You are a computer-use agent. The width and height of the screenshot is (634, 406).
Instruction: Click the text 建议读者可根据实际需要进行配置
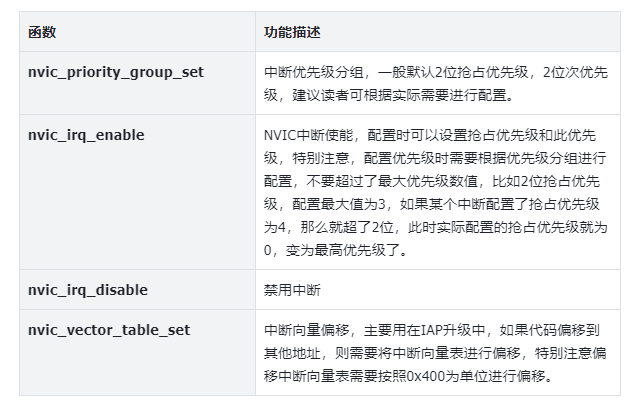tap(399, 95)
